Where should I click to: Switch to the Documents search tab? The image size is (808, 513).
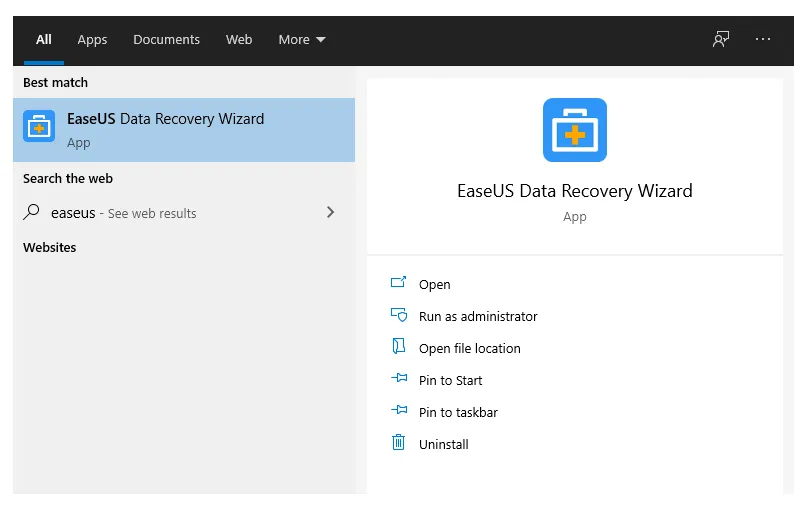tap(166, 40)
